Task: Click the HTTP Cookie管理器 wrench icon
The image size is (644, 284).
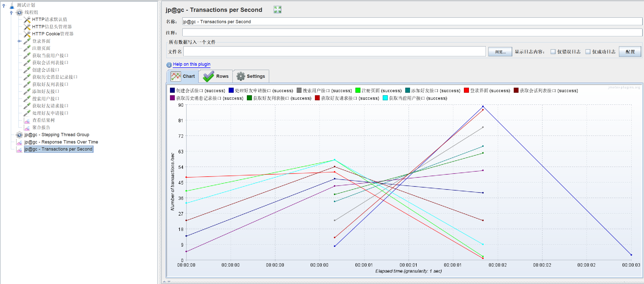Action: point(27,34)
